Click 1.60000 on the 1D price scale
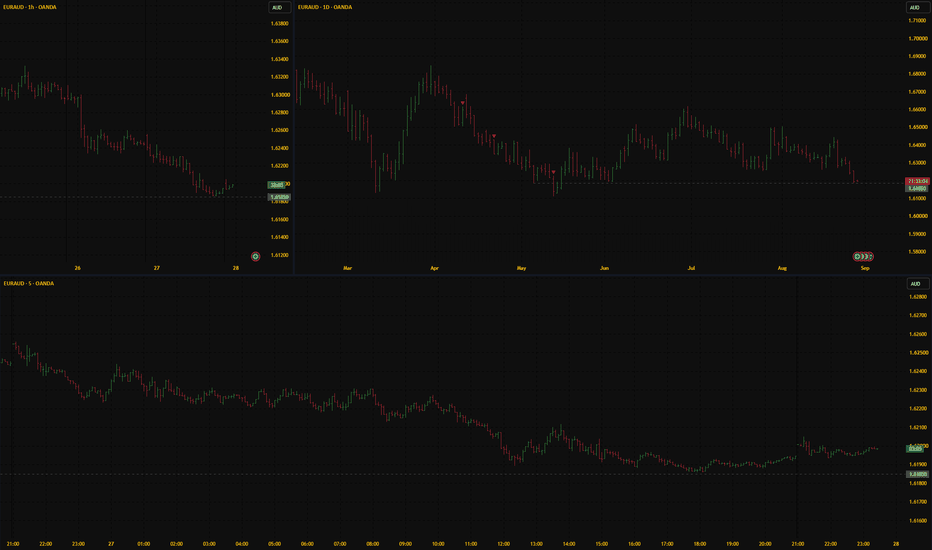The width and height of the screenshot is (932, 550). coord(917,216)
